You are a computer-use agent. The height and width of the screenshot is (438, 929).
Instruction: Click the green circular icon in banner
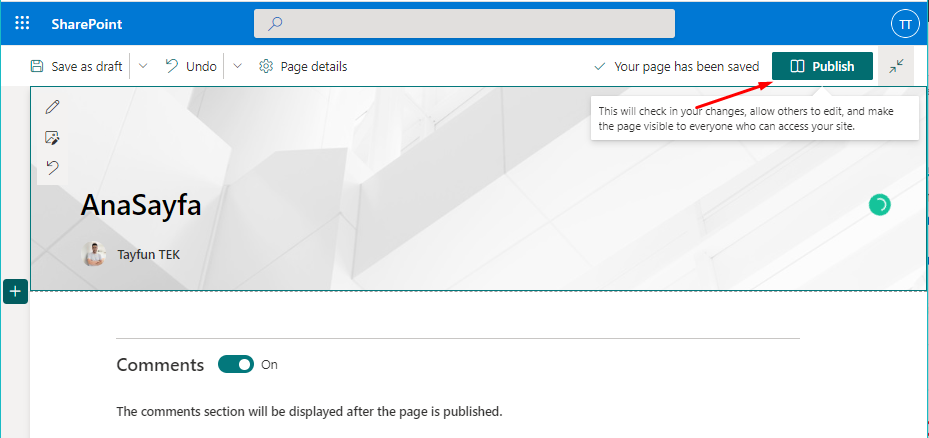pyautogui.click(x=879, y=205)
